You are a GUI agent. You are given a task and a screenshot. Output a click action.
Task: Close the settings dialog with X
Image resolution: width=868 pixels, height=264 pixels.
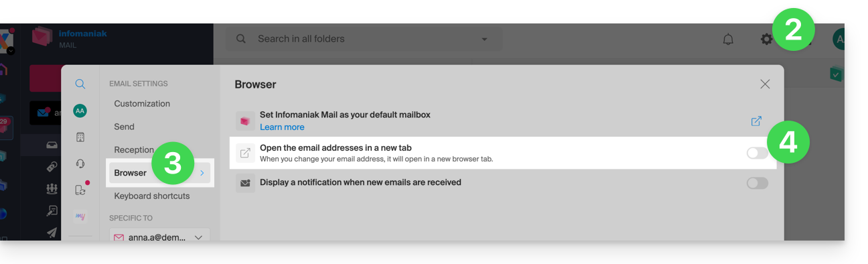pyautogui.click(x=765, y=84)
